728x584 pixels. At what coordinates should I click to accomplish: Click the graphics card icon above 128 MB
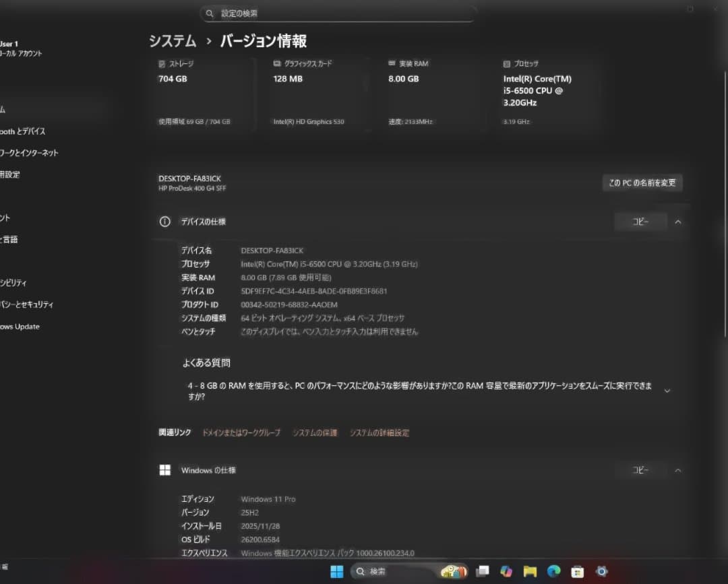[276, 63]
